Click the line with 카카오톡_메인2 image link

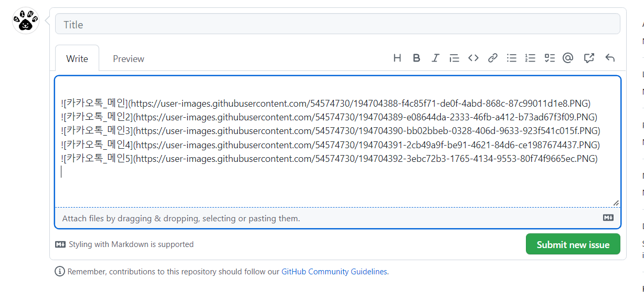[x=329, y=117]
